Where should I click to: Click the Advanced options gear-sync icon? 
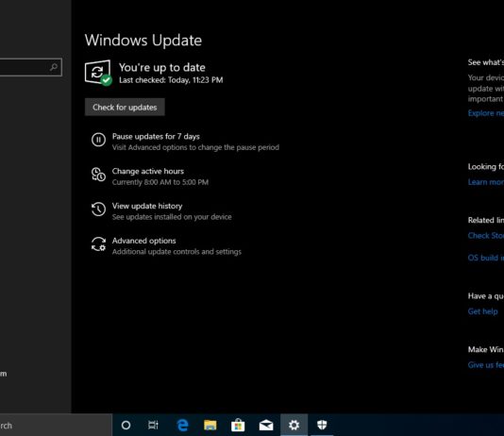[x=98, y=244]
